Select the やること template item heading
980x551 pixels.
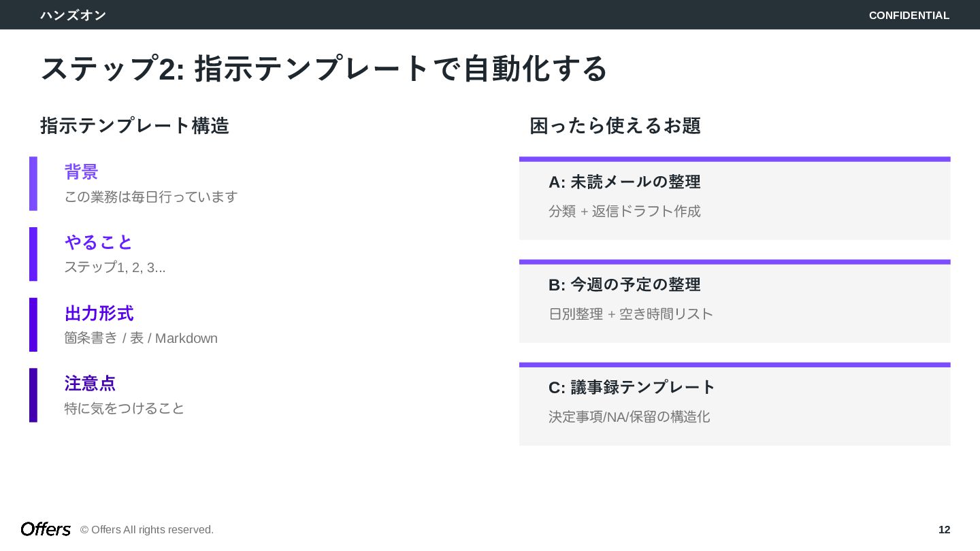pos(99,242)
